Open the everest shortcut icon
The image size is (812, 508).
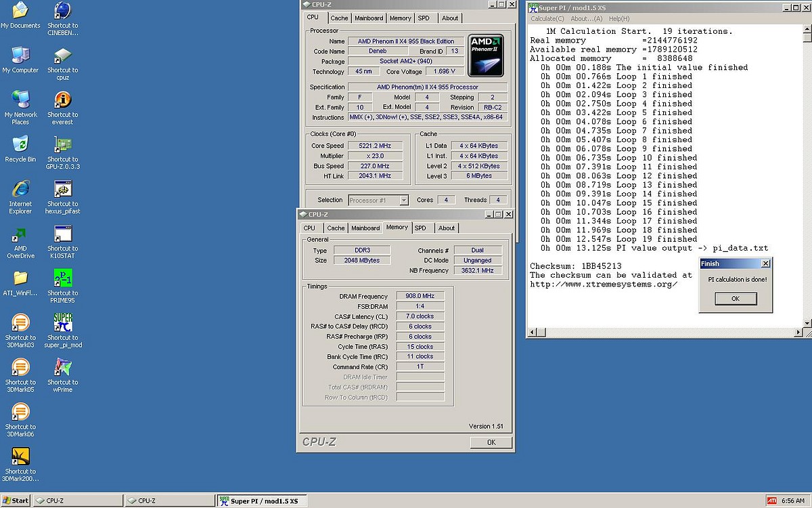click(x=62, y=101)
